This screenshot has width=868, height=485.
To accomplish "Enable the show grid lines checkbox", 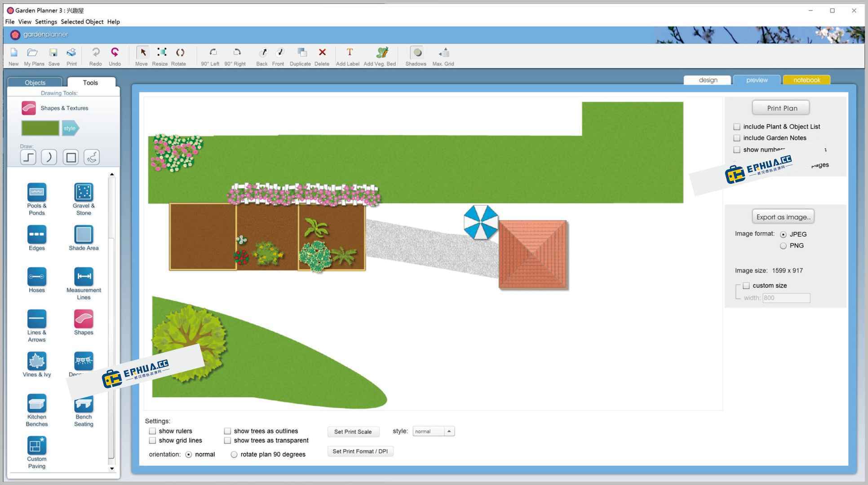I will pyautogui.click(x=153, y=441).
